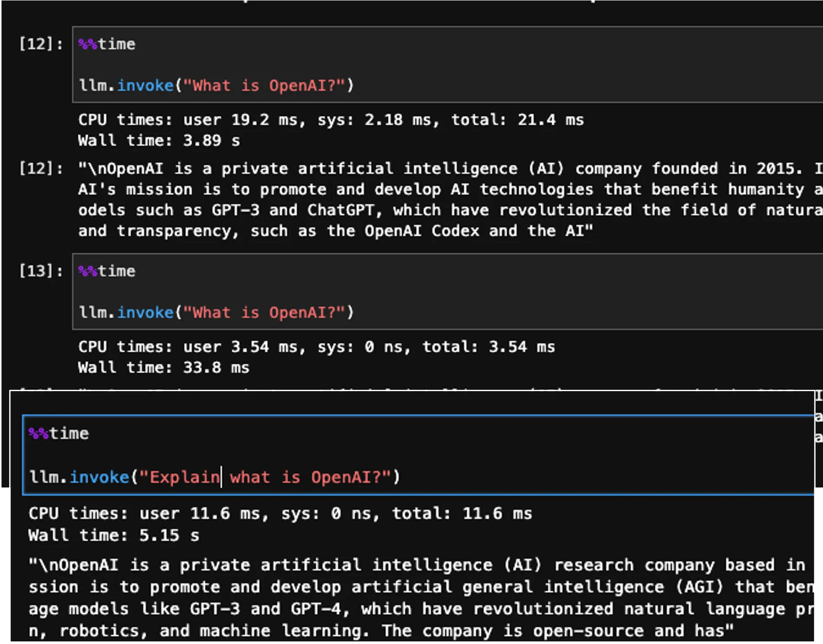Click the %%time magic in cell 13
The width and height of the screenshot is (823, 644).
coord(107,271)
